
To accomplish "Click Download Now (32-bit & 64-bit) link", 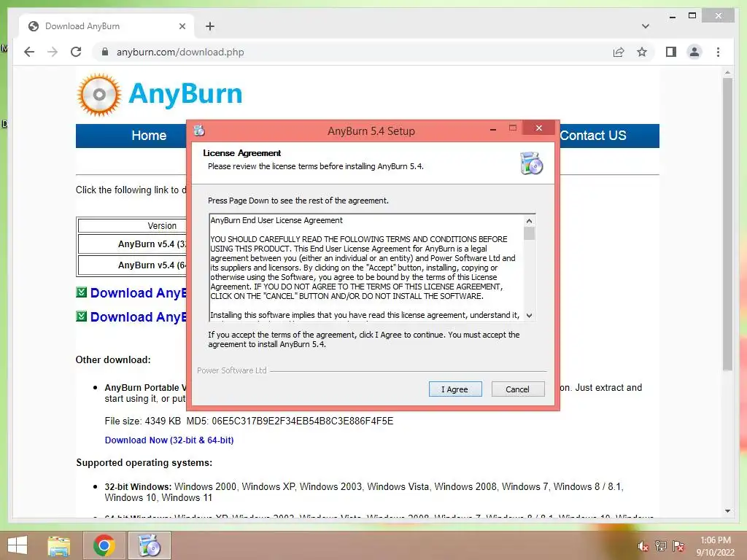I will (169, 440).
